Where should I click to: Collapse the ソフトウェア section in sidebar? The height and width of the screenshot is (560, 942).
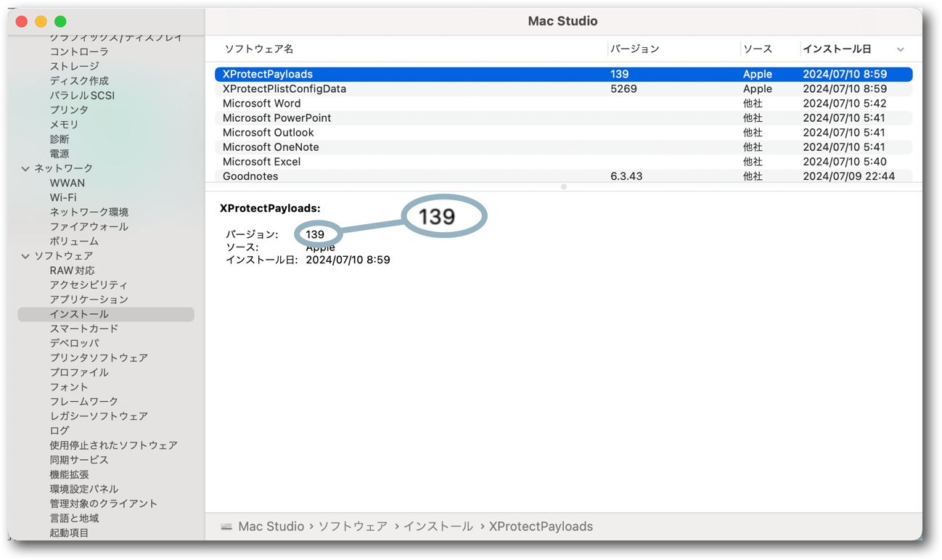pos(25,256)
